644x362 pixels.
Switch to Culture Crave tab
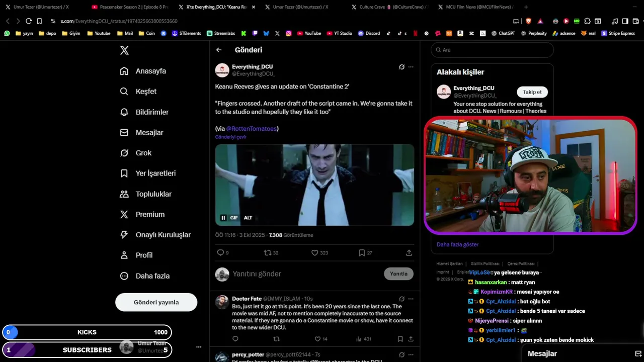pos(389,7)
